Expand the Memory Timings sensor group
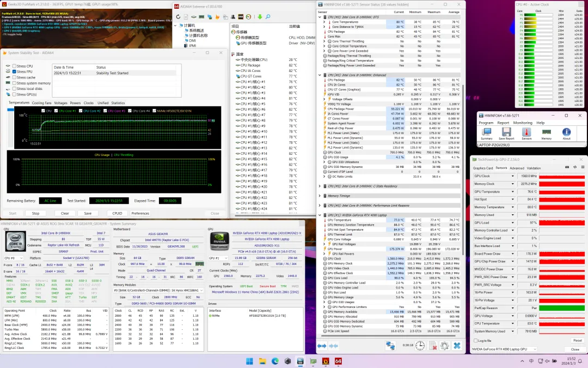588x368 pixels. click(320, 196)
